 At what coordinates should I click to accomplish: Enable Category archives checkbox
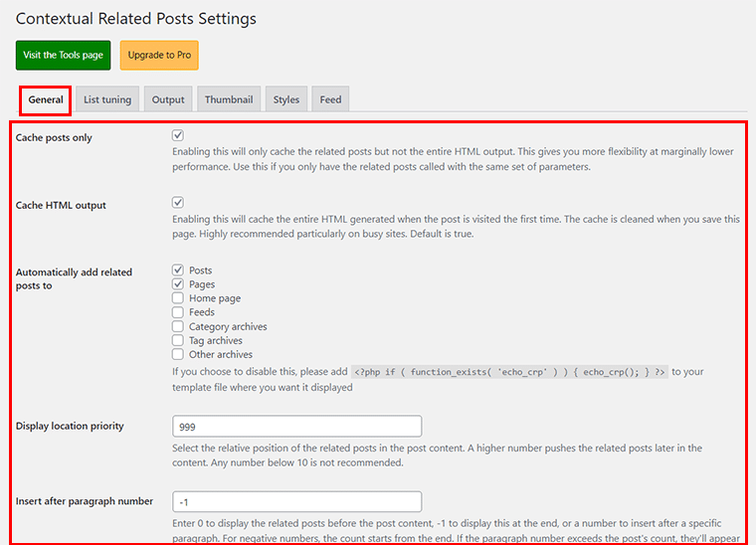pyautogui.click(x=178, y=326)
